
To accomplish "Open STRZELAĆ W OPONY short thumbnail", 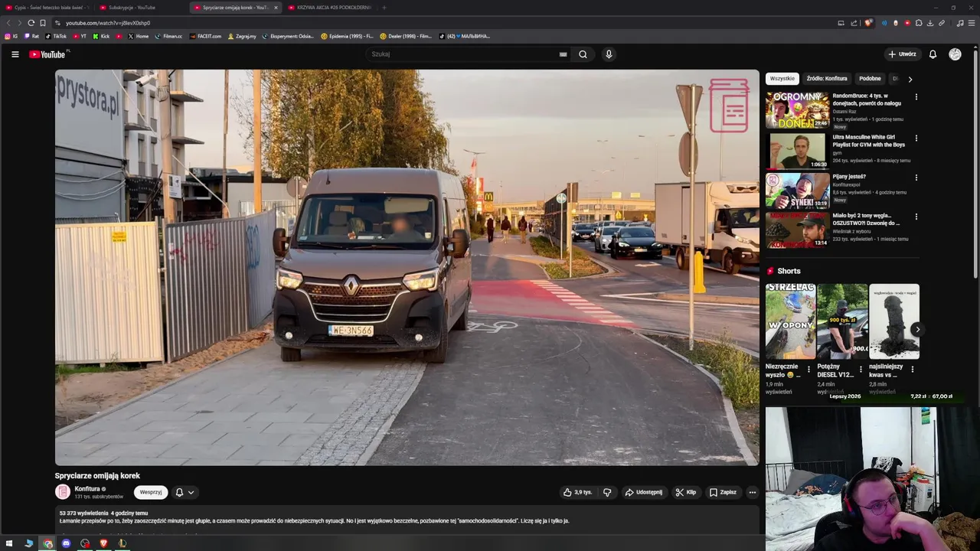I will coord(790,321).
